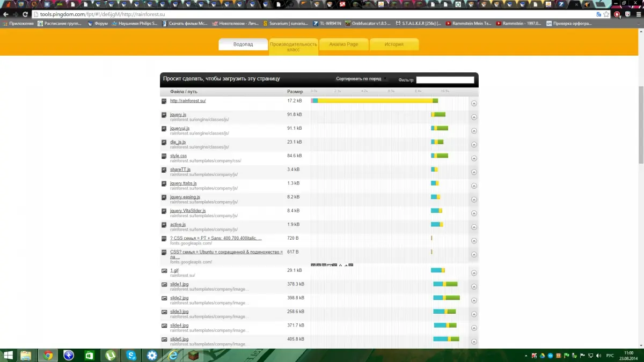Expand details for jquery.easing.js row
The width and height of the screenshot is (644, 362).
[474, 200]
